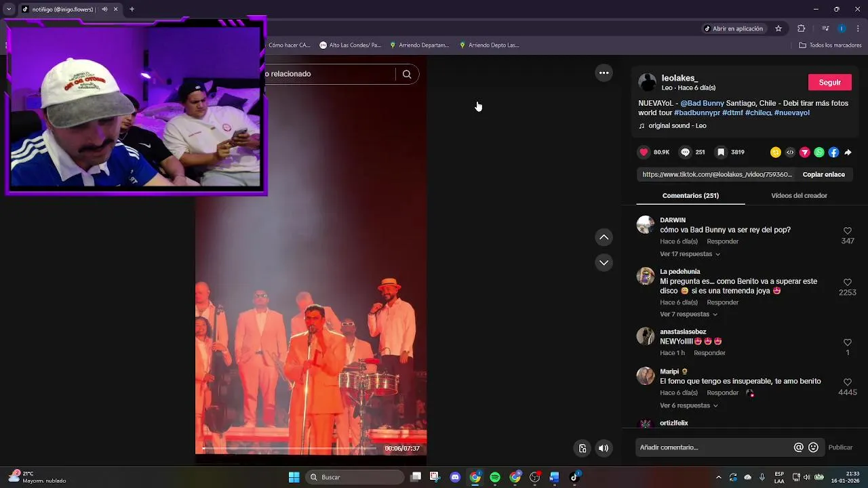This screenshot has height=488, width=868.
Task: Show hidden system tray icons chevron
Action: [719, 477]
